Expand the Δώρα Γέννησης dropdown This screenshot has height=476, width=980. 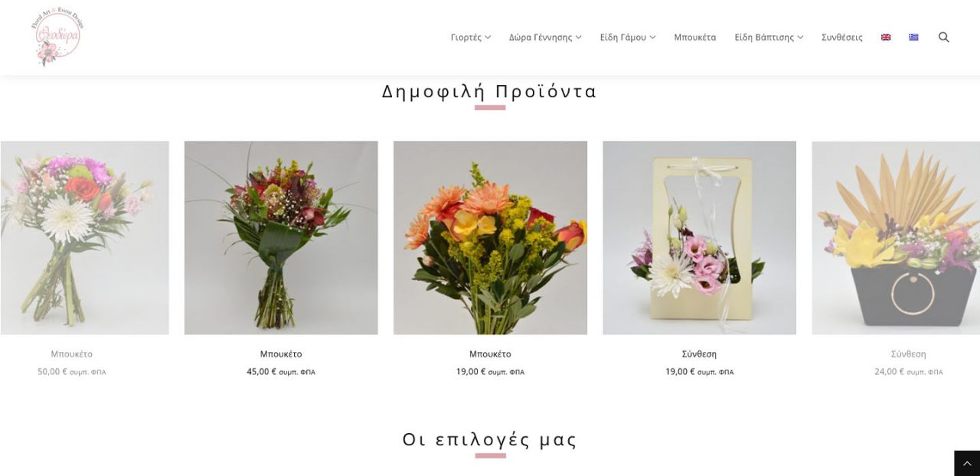[545, 37]
